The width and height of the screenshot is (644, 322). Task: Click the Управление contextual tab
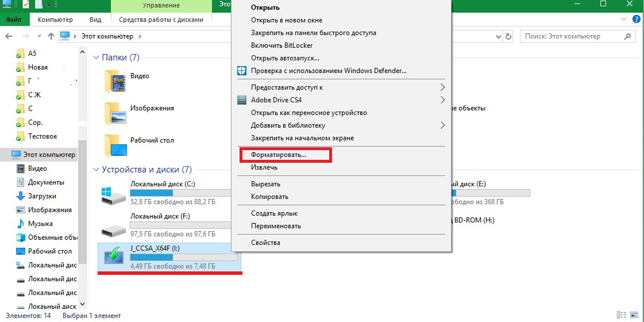tap(161, 6)
